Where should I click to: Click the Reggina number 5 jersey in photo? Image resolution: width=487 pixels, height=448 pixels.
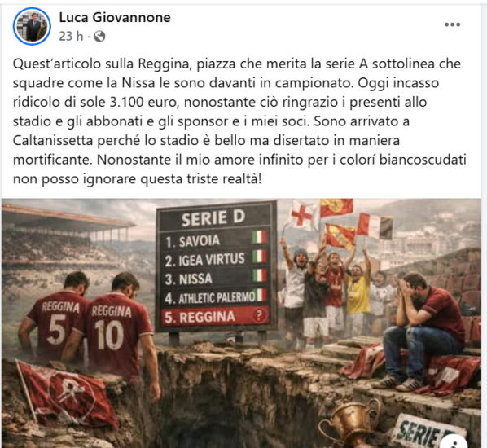pos(56,325)
